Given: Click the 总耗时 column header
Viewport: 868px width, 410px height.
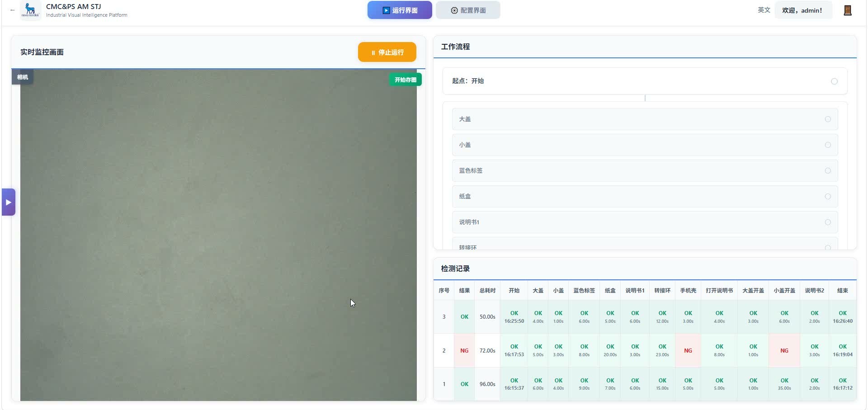Looking at the screenshot, I should coord(487,291).
